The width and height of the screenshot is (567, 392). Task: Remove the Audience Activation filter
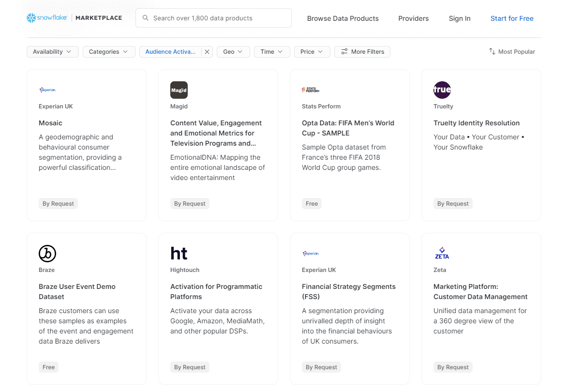207,51
